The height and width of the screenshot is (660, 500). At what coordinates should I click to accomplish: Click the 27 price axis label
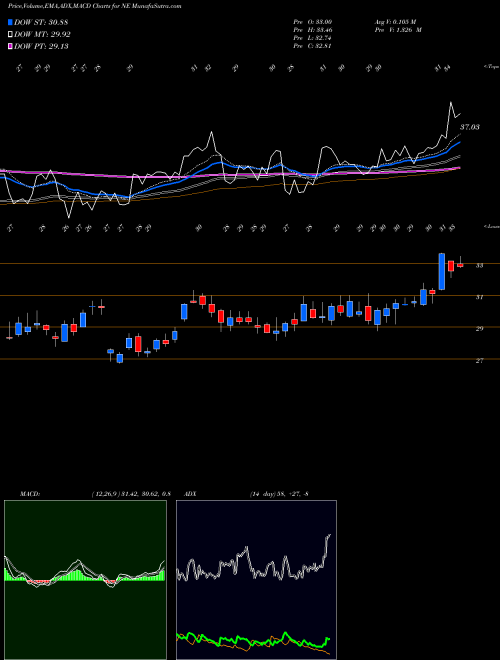point(479,361)
